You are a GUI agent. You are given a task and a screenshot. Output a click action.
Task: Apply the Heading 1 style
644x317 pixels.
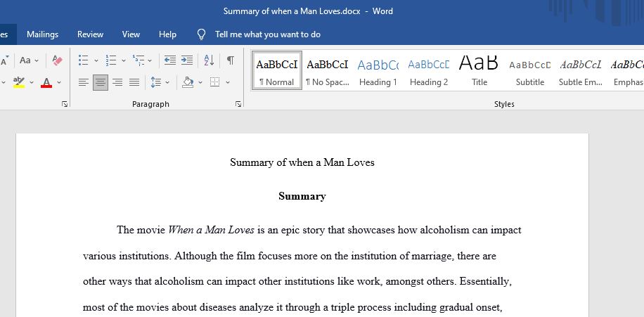(378, 70)
